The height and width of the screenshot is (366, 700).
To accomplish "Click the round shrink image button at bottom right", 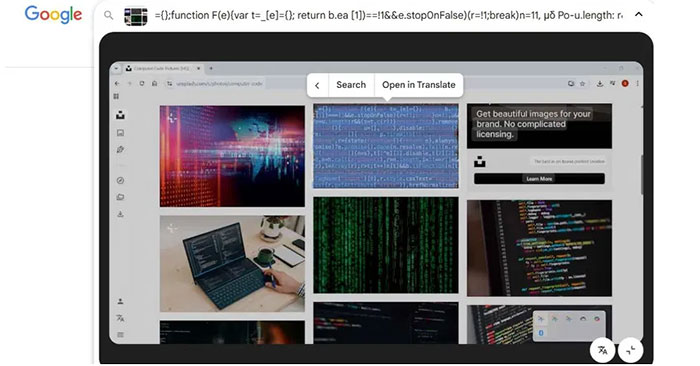I will coord(630,350).
